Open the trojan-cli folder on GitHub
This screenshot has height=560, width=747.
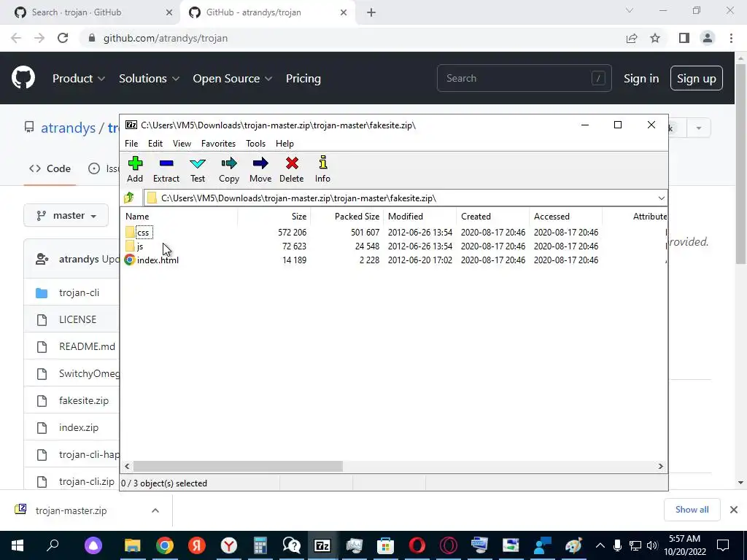coord(79,293)
